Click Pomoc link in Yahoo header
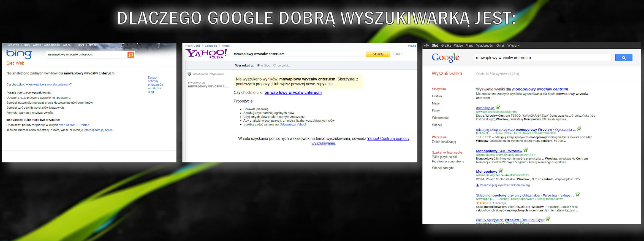 click(x=225, y=46)
